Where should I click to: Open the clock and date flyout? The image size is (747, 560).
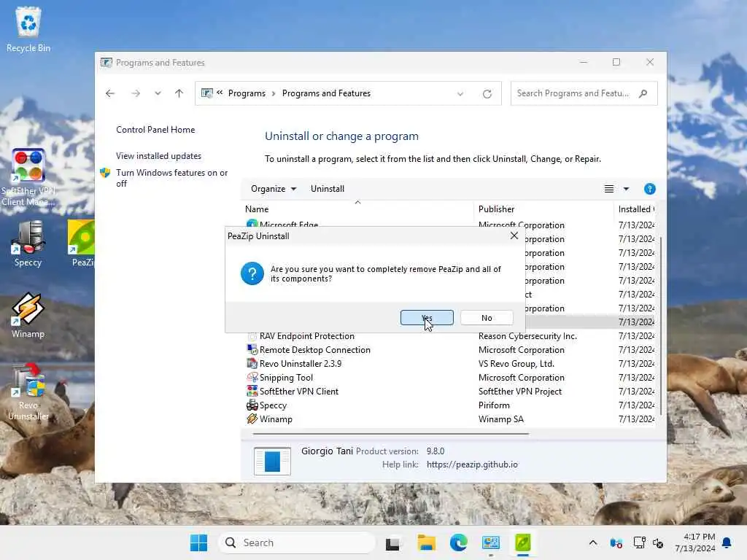(695, 542)
